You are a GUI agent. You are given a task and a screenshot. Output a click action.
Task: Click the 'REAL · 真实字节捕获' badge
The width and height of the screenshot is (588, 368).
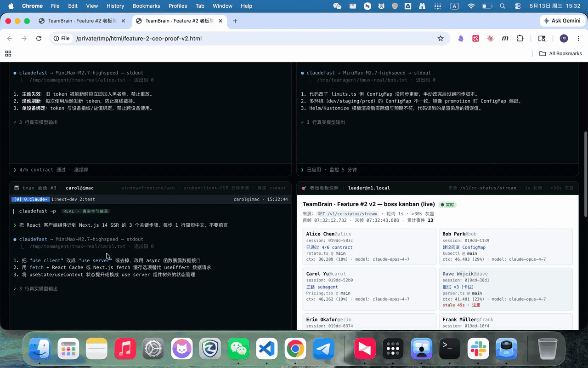point(86,211)
